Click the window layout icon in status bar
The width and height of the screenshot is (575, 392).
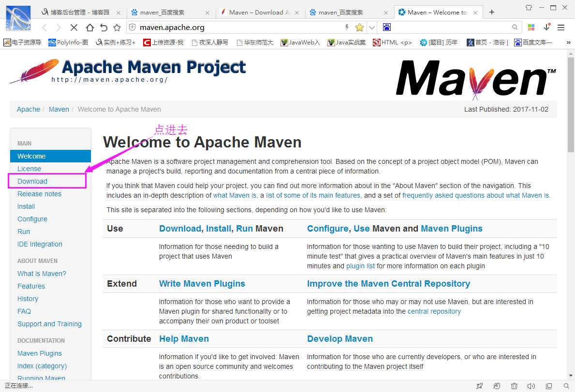point(548,386)
